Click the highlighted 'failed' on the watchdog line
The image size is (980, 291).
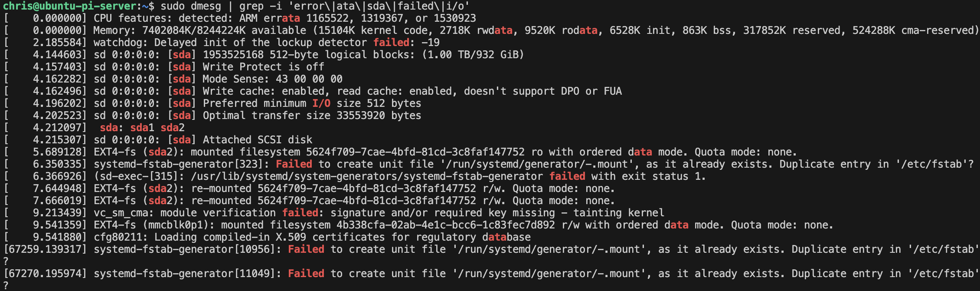(x=391, y=43)
